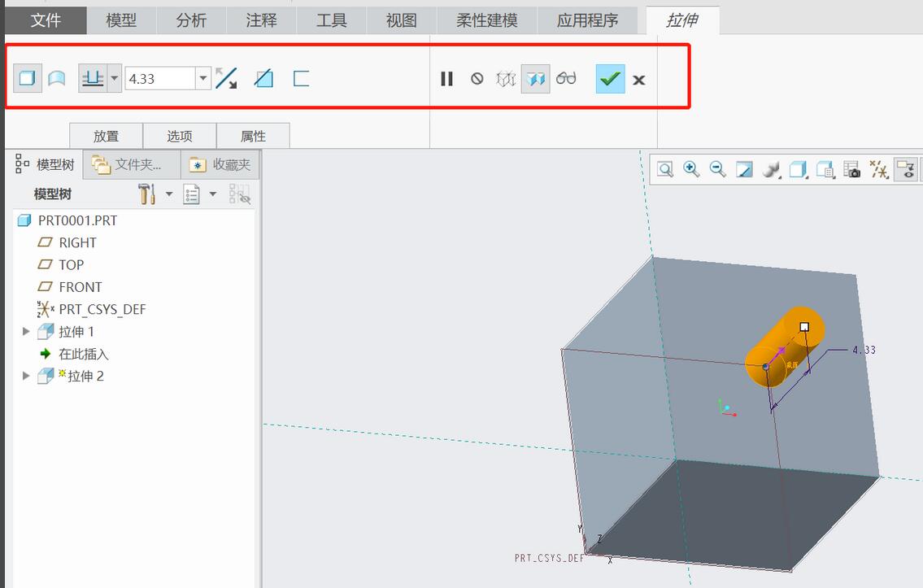Open the 放置 placement panel

click(x=106, y=136)
